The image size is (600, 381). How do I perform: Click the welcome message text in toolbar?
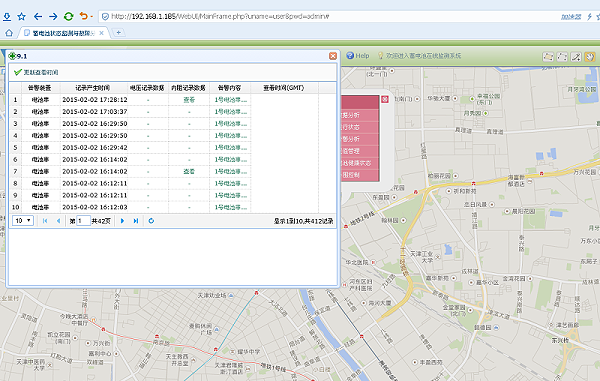pos(423,56)
